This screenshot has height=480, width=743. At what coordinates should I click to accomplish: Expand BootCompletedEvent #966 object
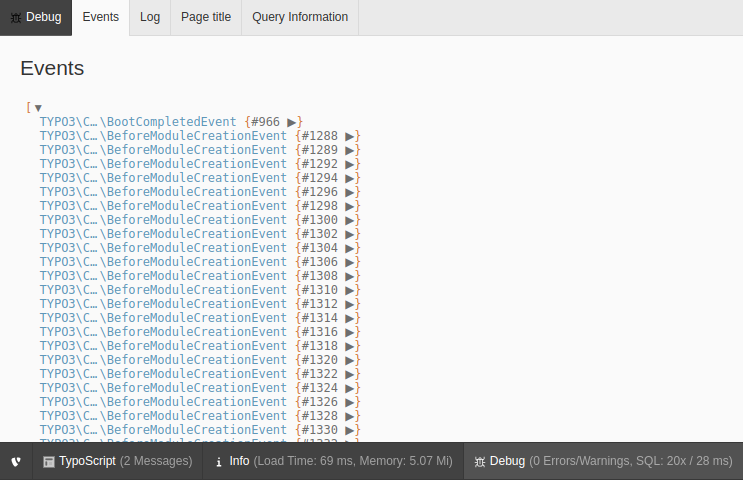pos(291,123)
